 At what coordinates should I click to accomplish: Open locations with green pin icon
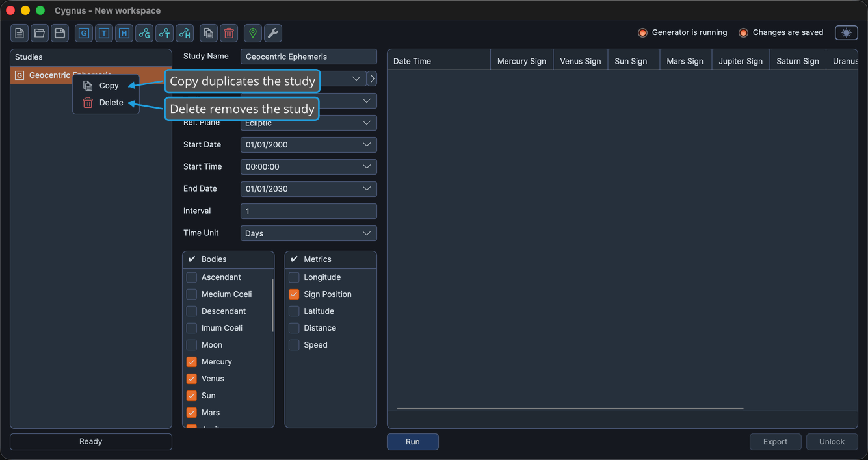click(x=253, y=33)
